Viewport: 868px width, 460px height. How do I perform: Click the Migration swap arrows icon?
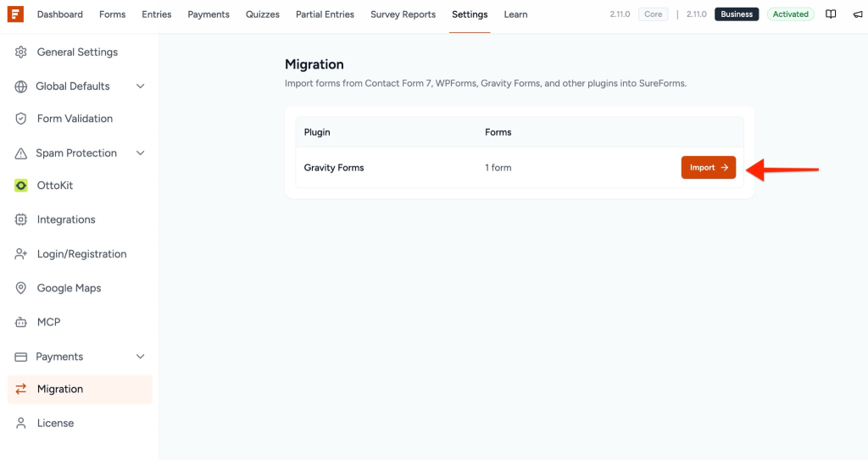pyautogui.click(x=21, y=389)
